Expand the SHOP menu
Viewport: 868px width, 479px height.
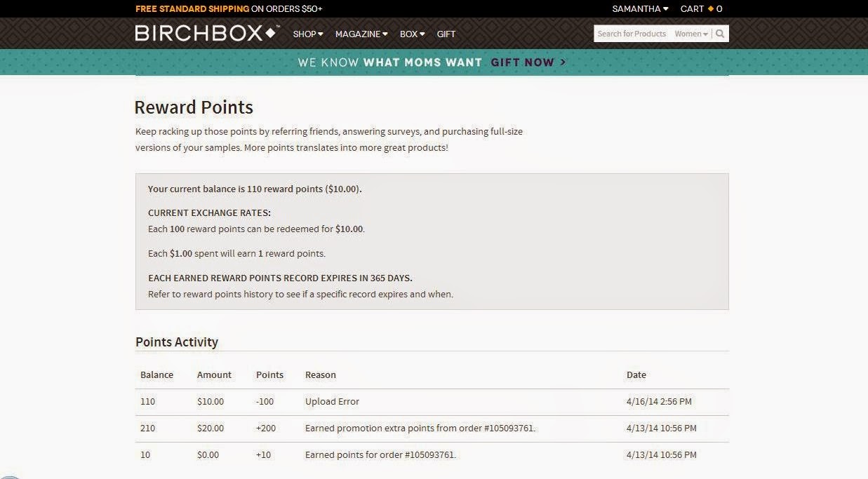308,34
